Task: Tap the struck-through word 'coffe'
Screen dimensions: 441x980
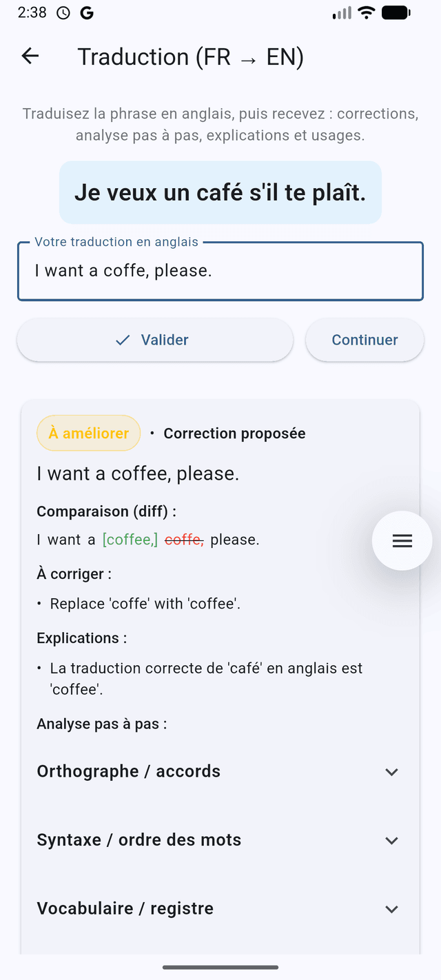Action: pos(183,539)
